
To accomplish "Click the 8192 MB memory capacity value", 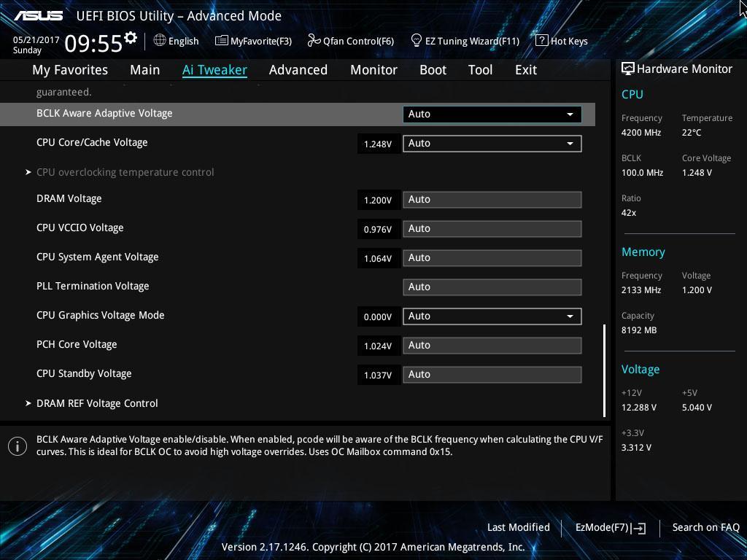I will [639, 330].
